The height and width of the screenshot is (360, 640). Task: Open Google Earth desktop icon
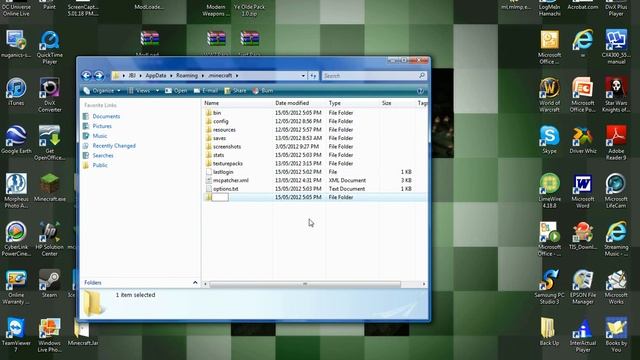[x=16, y=140]
